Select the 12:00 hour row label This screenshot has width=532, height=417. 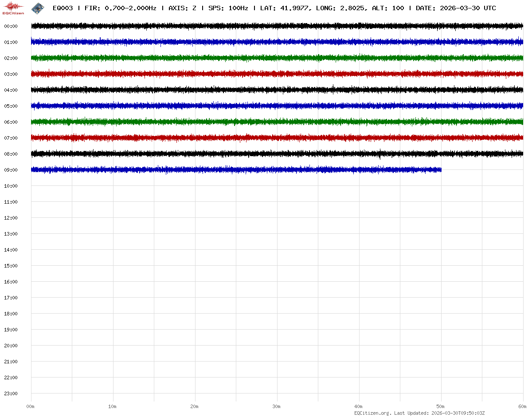pos(11,218)
